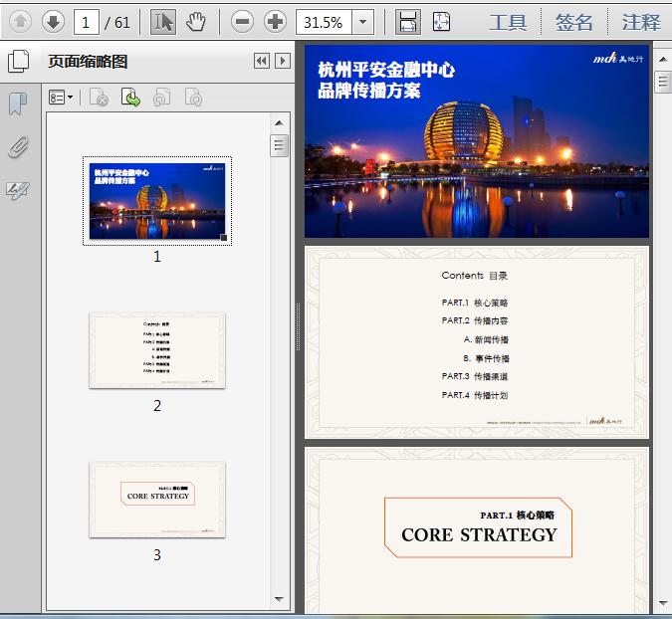Image resolution: width=672 pixels, height=619 pixels.
Task: Click the title 杭州平安金融中心 on the cover
Action: (x=386, y=70)
